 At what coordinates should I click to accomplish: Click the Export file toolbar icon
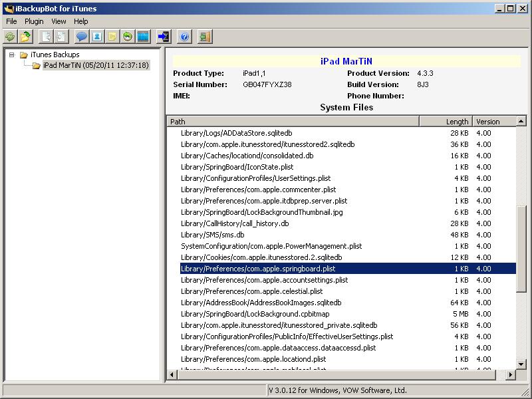click(46, 37)
